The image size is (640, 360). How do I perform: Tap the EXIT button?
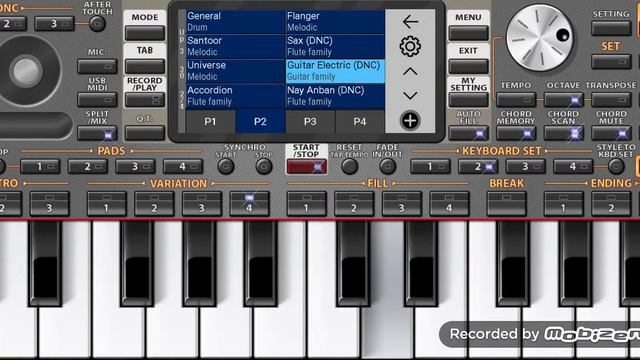coord(468,66)
